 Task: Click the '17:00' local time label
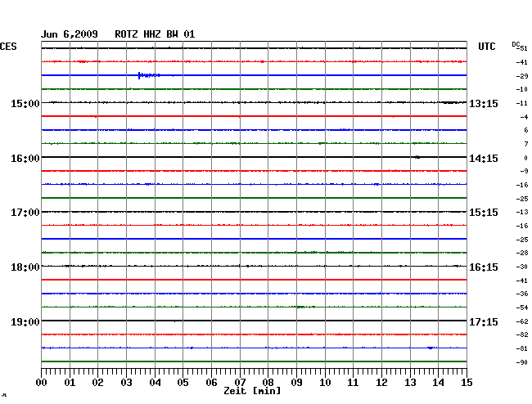tap(25, 213)
